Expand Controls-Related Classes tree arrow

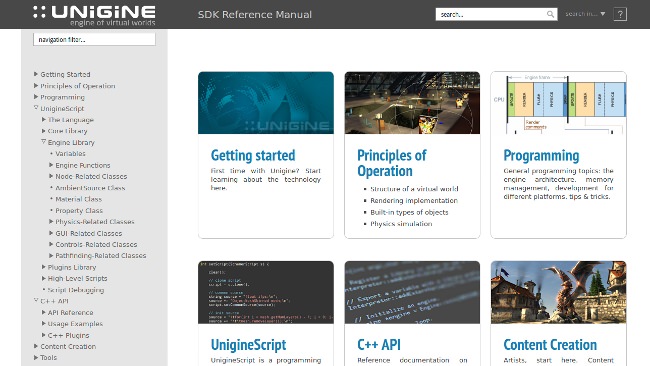pyautogui.click(x=51, y=244)
